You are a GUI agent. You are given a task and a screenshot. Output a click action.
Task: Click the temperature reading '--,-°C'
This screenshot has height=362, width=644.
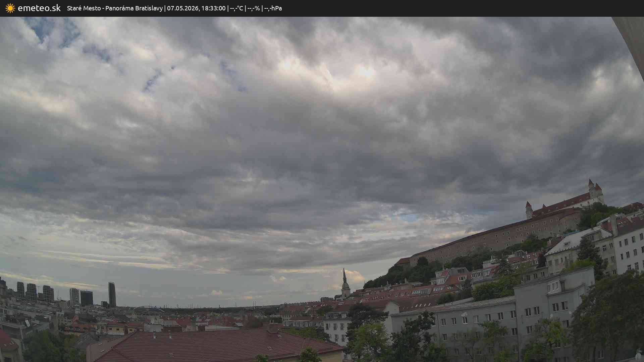236,8
